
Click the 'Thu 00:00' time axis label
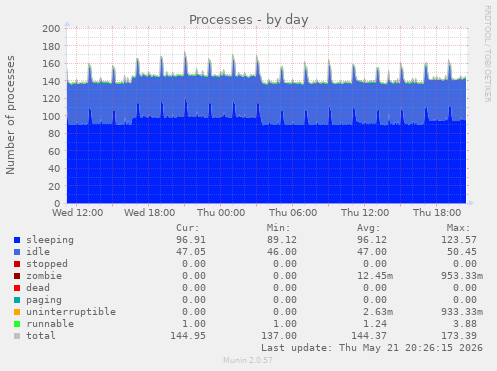pyautogui.click(x=221, y=213)
